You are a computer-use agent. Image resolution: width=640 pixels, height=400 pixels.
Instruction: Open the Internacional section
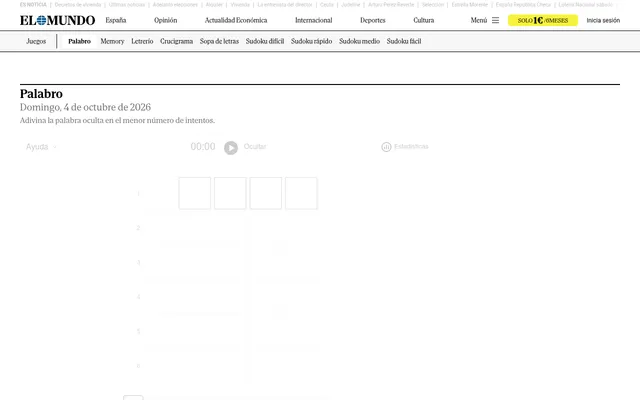313,20
